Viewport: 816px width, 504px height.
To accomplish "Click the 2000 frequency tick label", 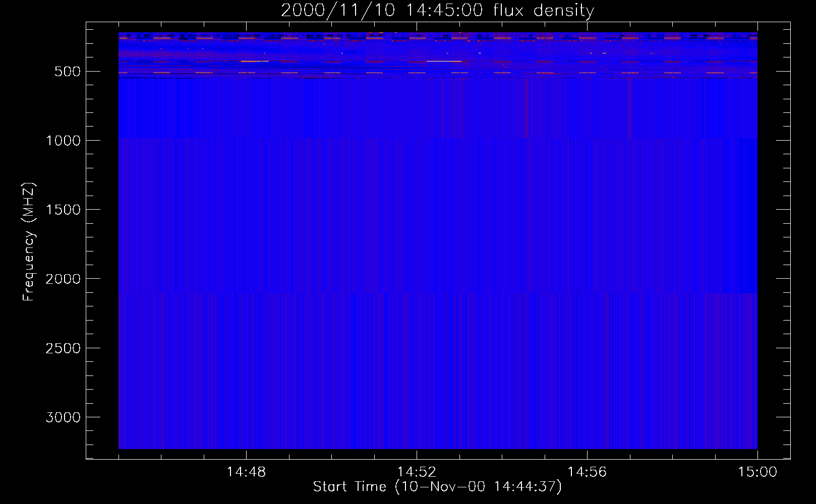I will 63,279.
